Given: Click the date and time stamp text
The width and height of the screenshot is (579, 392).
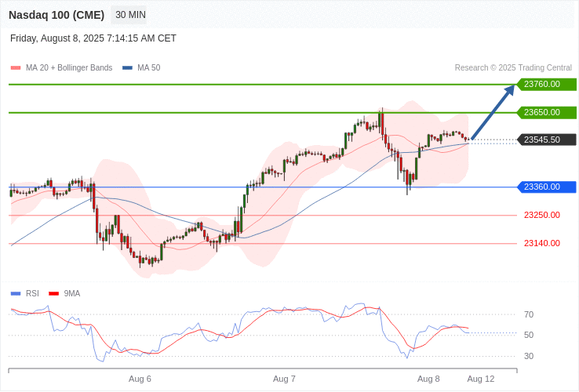Looking at the screenshot, I should tap(93, 38).
